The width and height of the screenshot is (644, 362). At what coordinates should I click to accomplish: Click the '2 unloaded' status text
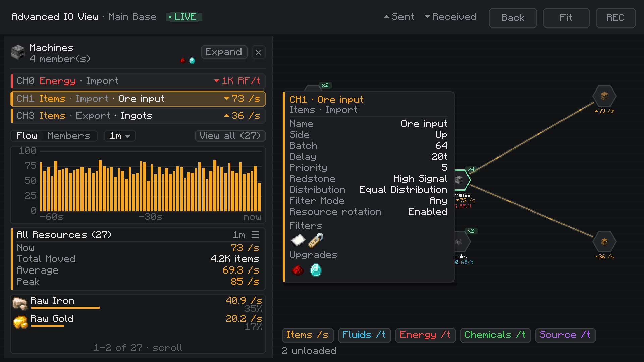[x=309, y=351]
